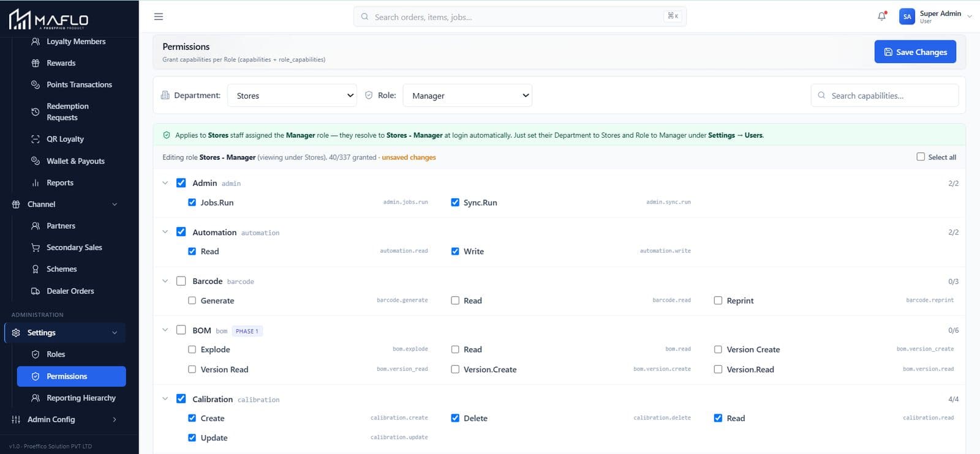Open the Department dropdown showing Stores
This screenshot has width=980, height=454.
(292, 95)
